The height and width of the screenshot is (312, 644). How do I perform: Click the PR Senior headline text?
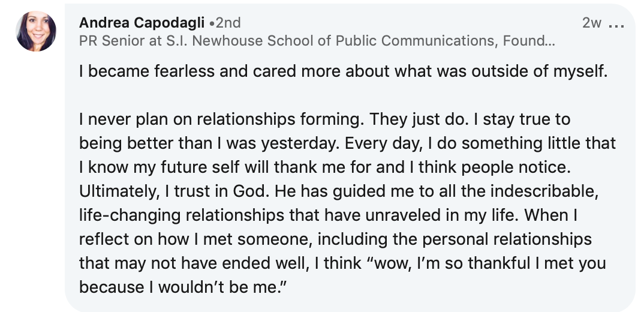tap(317, 41)
